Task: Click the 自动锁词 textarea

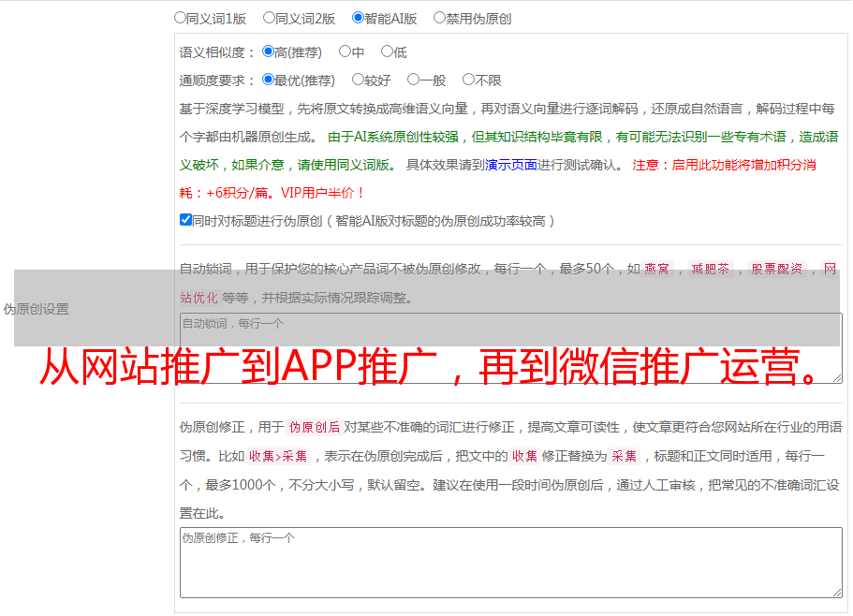Action: pos(511,348)
